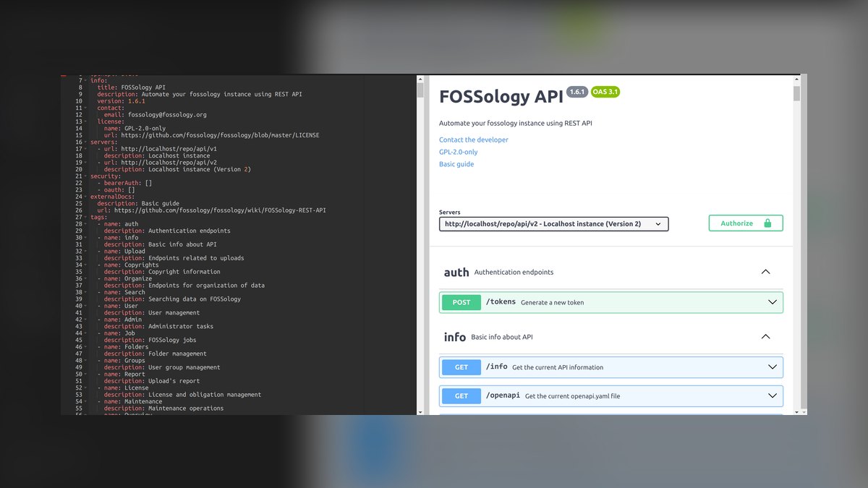Open Contact the developer link
868x488 pixels.
coord(474,140)
